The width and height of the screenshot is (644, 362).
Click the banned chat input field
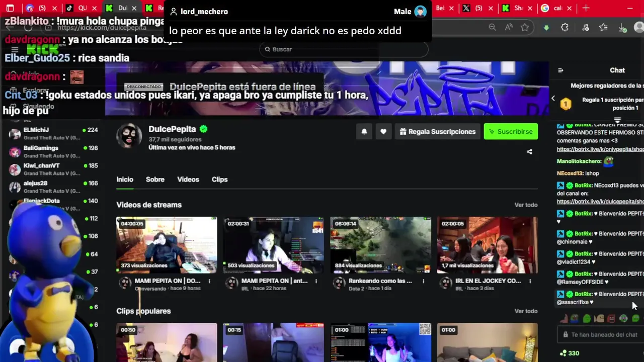(600, 334)
